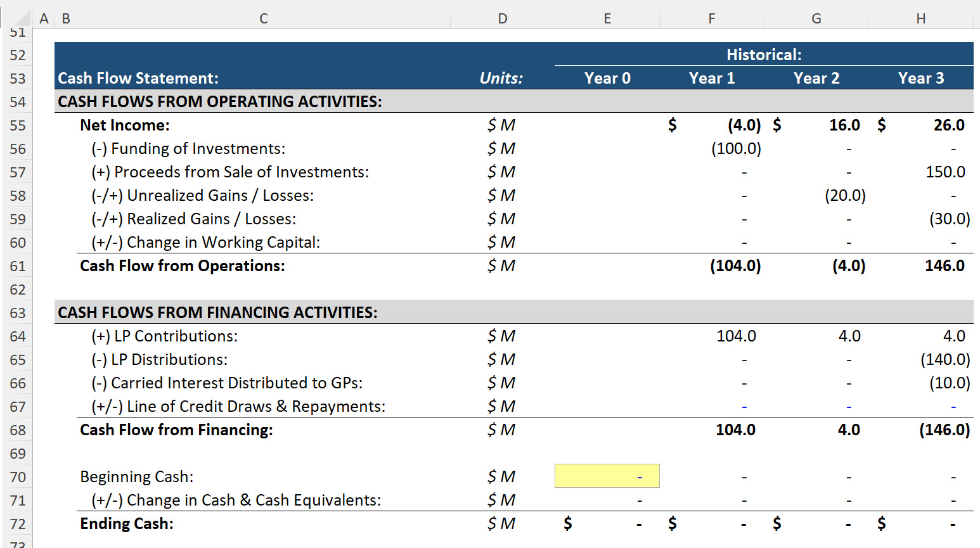Click the 'Year 3' column heading
Screen dimensions: 980x548
point(921,78)
